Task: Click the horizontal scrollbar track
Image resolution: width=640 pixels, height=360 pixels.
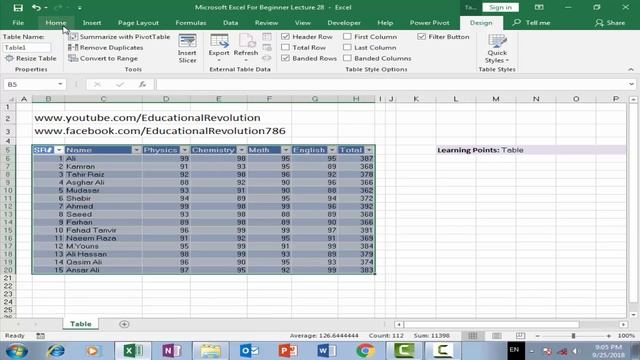Action: (511, 324)
